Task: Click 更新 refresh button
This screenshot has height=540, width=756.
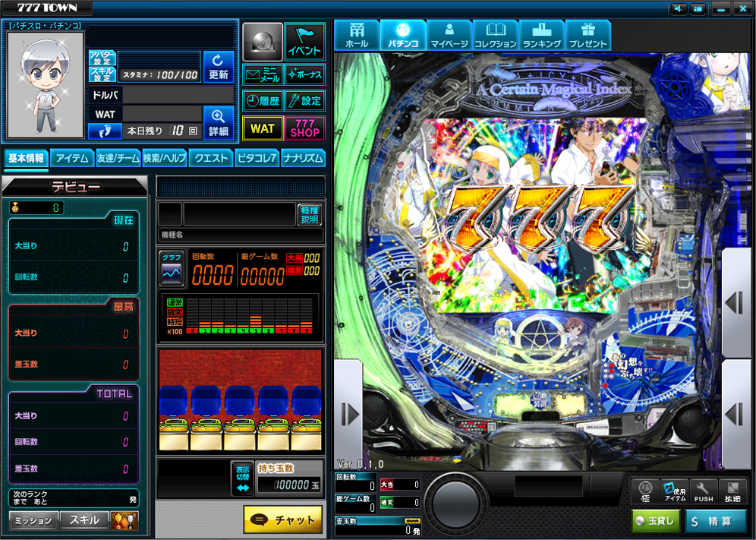Action: click(x=219, y=67)
